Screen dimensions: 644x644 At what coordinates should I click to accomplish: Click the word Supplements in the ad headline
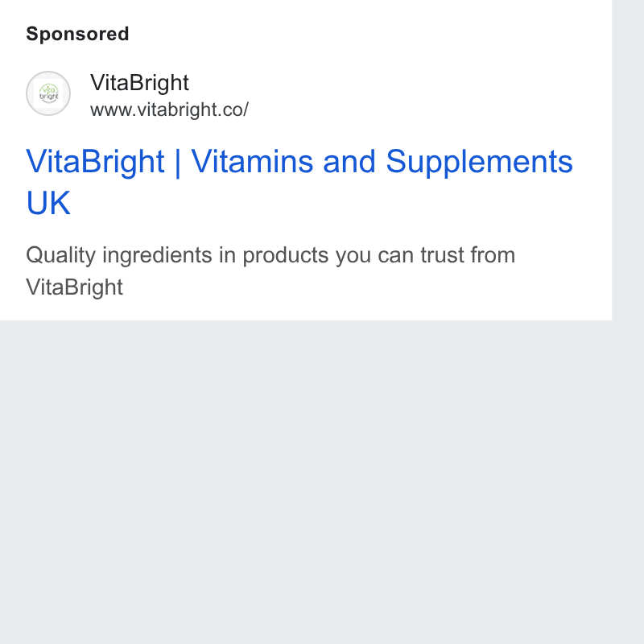coord(479,162)
